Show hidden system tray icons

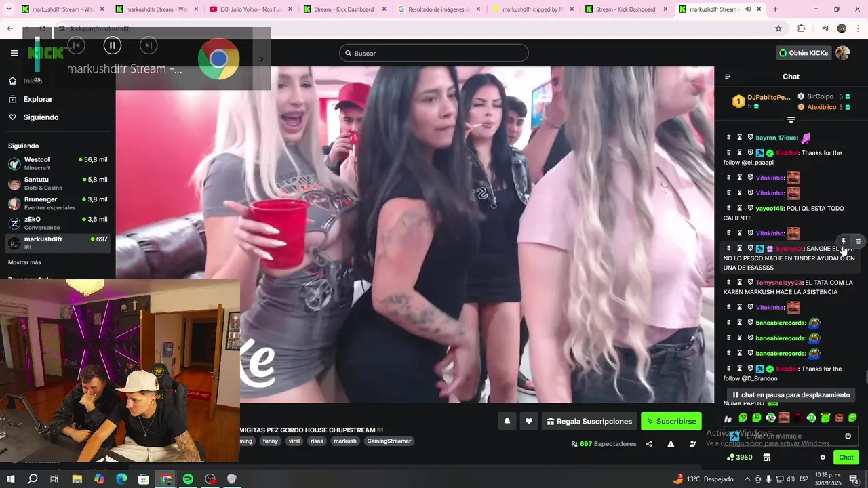point(747,479)
